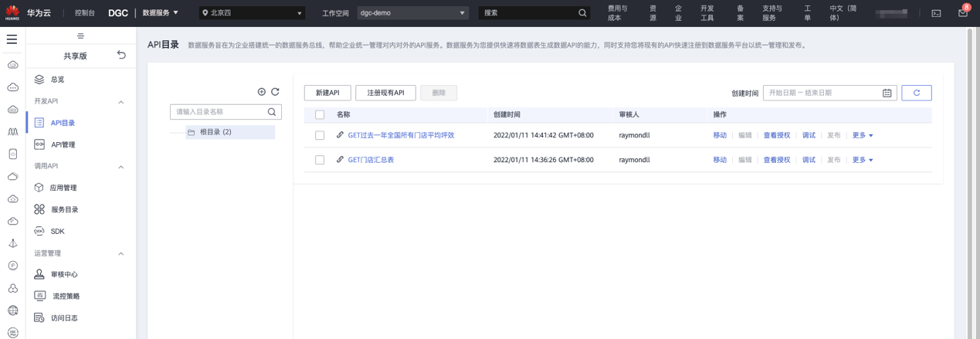Select all APIs with the header checkbox
Screen dimensions: 980x339
[320, 114]
